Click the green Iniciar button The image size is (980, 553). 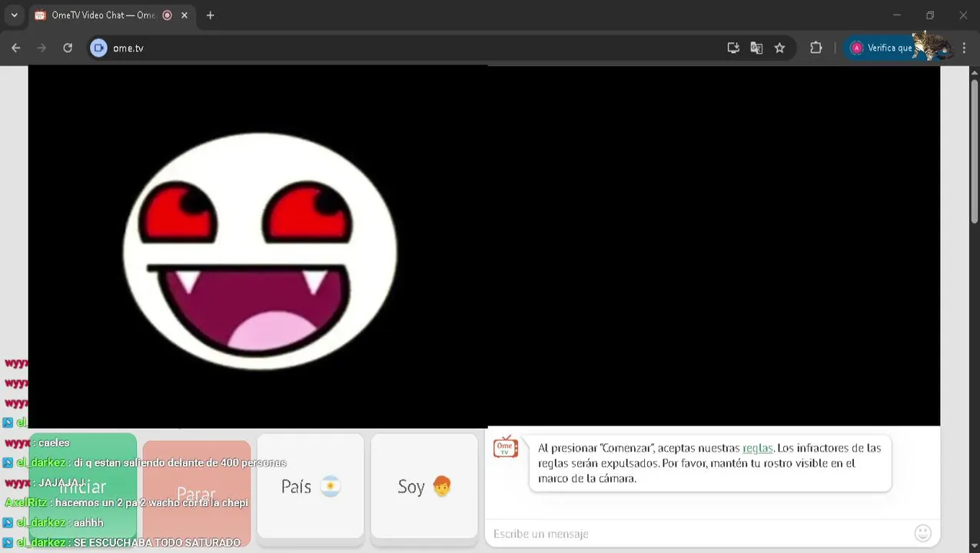click(83, 486)
